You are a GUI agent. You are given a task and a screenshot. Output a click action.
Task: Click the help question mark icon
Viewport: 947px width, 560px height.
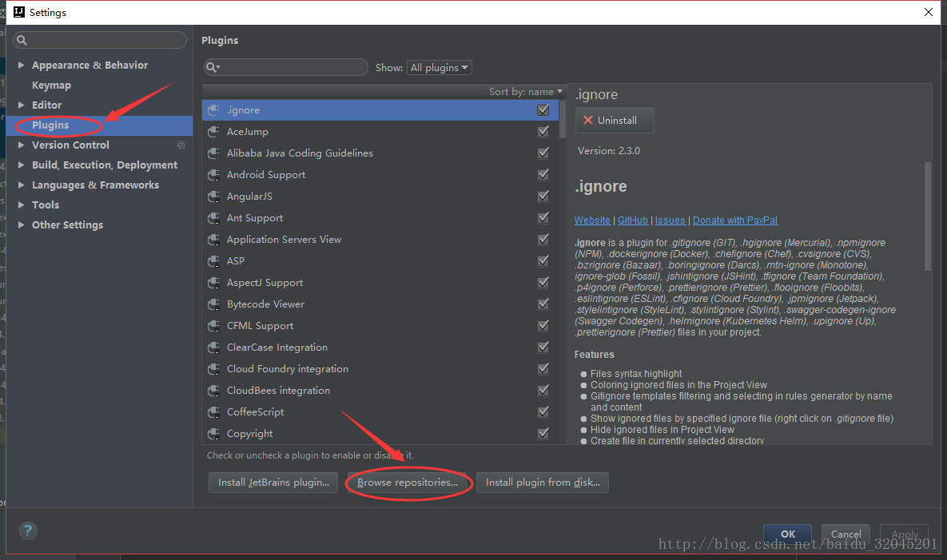(x=28, y=530)
